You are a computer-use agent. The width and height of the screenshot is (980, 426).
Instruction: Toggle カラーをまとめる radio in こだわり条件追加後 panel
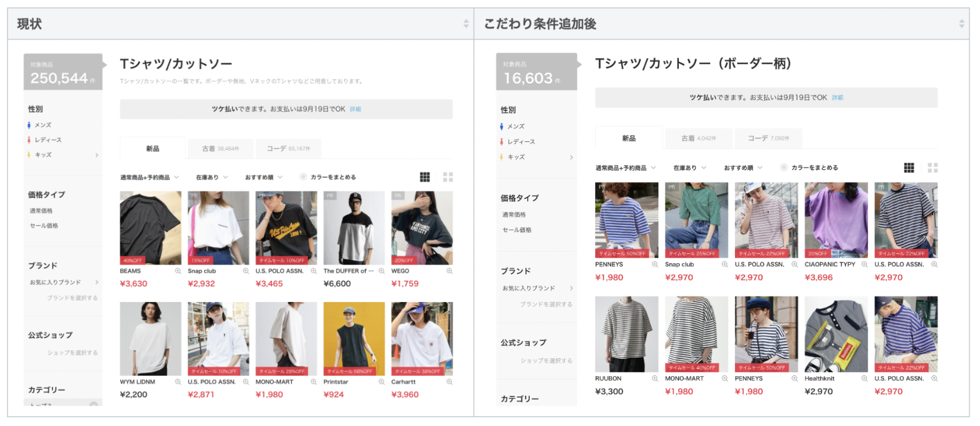pyautogui.click(x=784, y=168)
